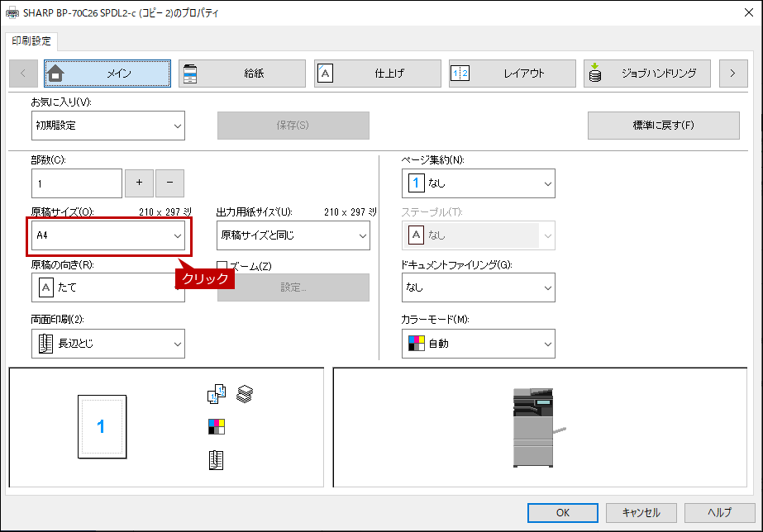Switch to the 仕上げ tab

coord(378,74)
